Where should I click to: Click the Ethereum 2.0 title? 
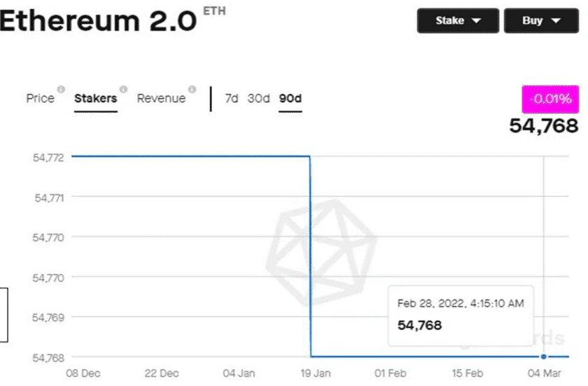point(98,21)
